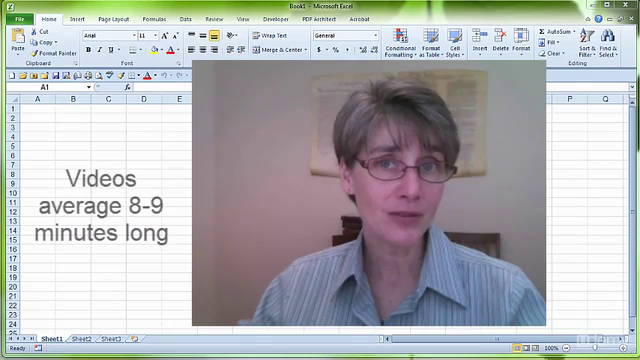Toggle Wrap Text
Image resolution: width=640 pixels, height=360 pixels.
point(269,36)
